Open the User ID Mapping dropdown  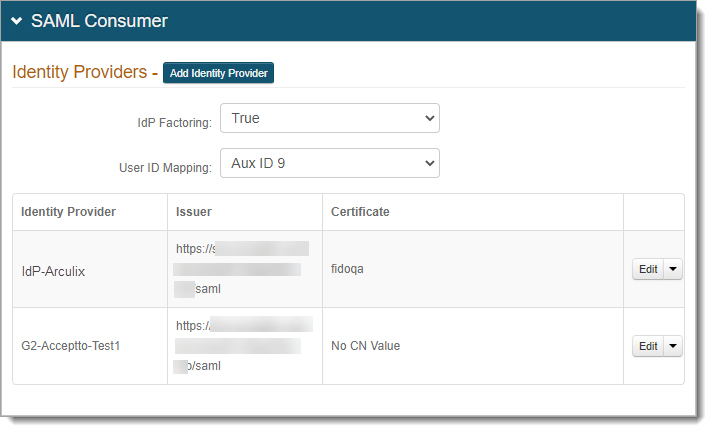coord(329,162)
